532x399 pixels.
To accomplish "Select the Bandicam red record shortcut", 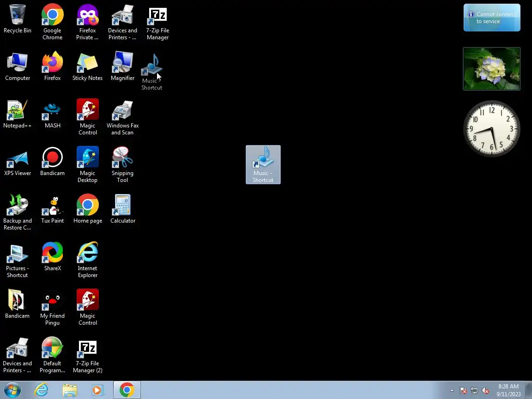I will pyautogui.click(x=52, y=162).
